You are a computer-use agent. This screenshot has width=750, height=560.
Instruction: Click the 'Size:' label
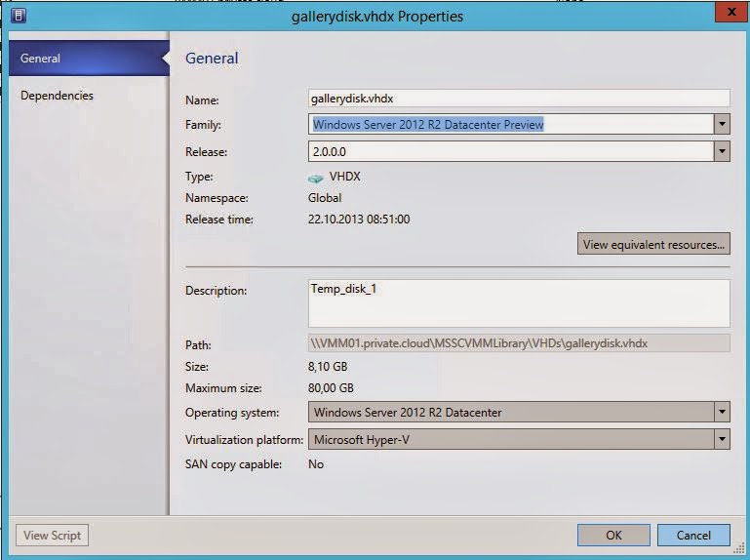[x=197, y=367]
